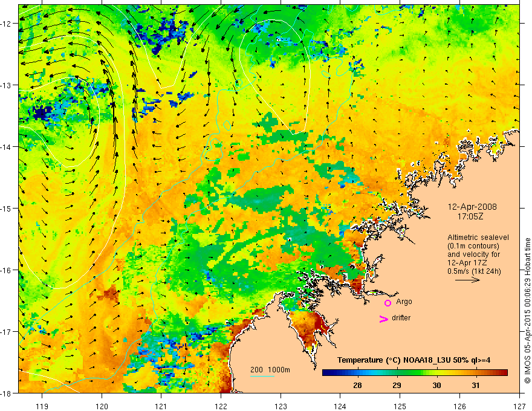Click latitude axis label -16
Viewport: 532px width, 411px height.
[6, 270]
